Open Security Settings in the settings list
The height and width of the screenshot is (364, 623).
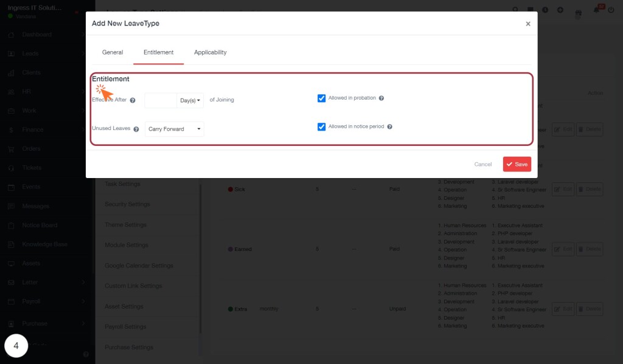click(x=127, y=204)
